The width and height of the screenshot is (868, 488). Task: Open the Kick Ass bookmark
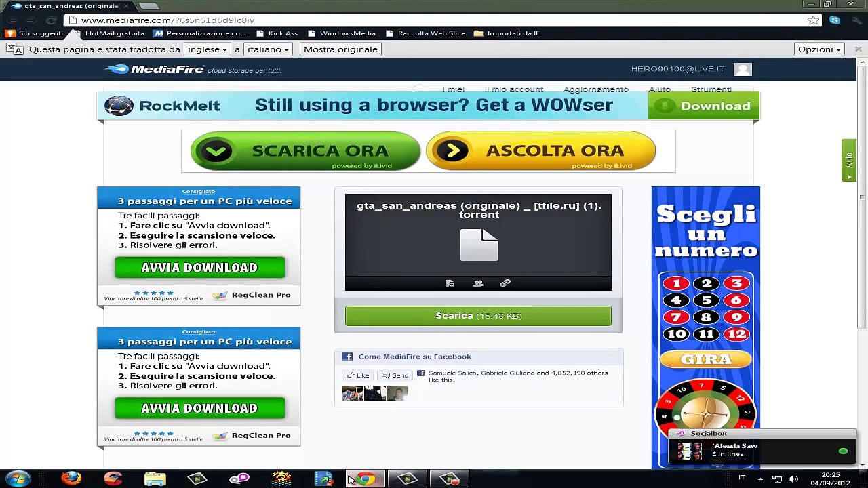click(x=277, y=33)
